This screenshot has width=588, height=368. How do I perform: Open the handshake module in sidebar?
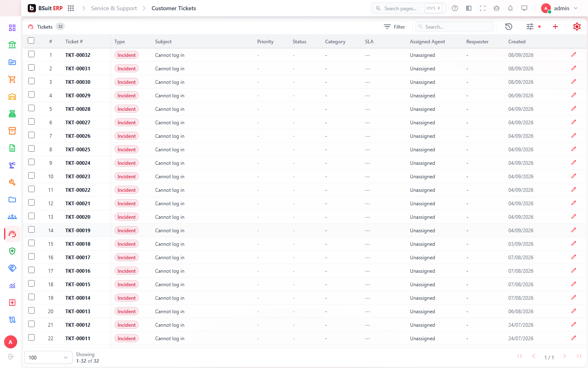tap(12, 268)
